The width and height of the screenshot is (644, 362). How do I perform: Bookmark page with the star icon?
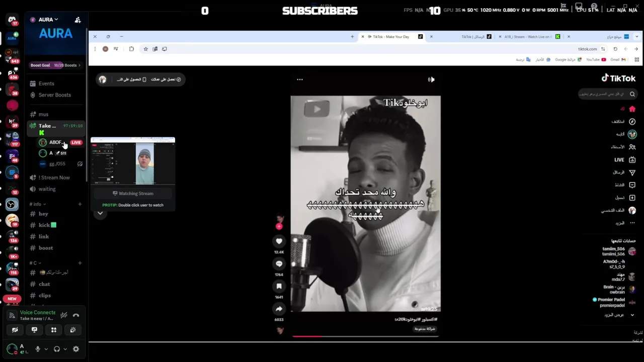pyautogui.click(x=145, y=49)
